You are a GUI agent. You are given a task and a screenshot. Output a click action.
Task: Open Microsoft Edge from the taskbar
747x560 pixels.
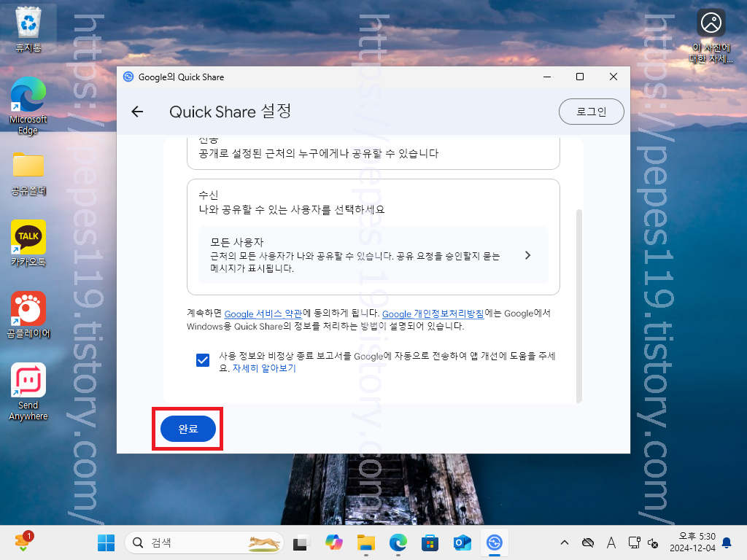pyautogui.click(x=398, y=542)
